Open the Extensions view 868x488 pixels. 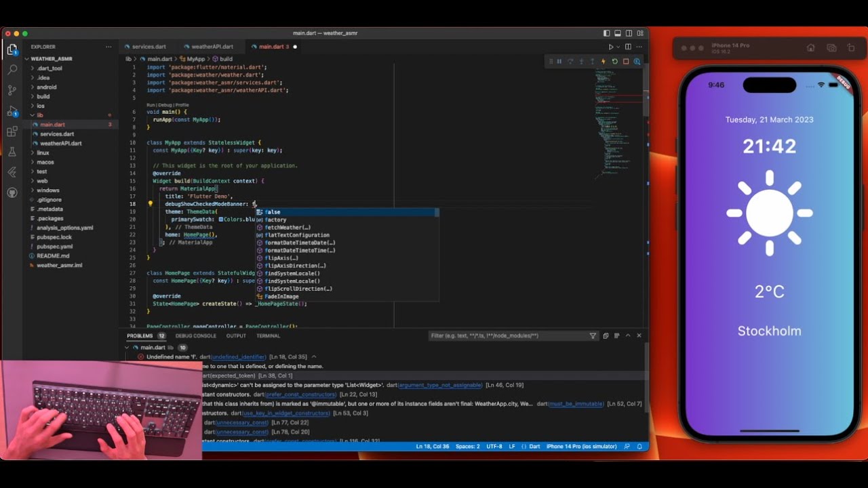tap(12, 131)
